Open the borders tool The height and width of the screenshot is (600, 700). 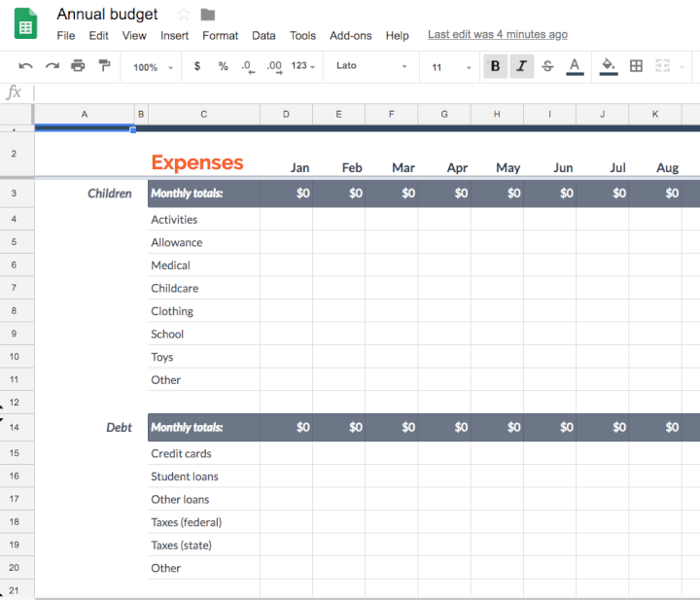coord(636,66)
